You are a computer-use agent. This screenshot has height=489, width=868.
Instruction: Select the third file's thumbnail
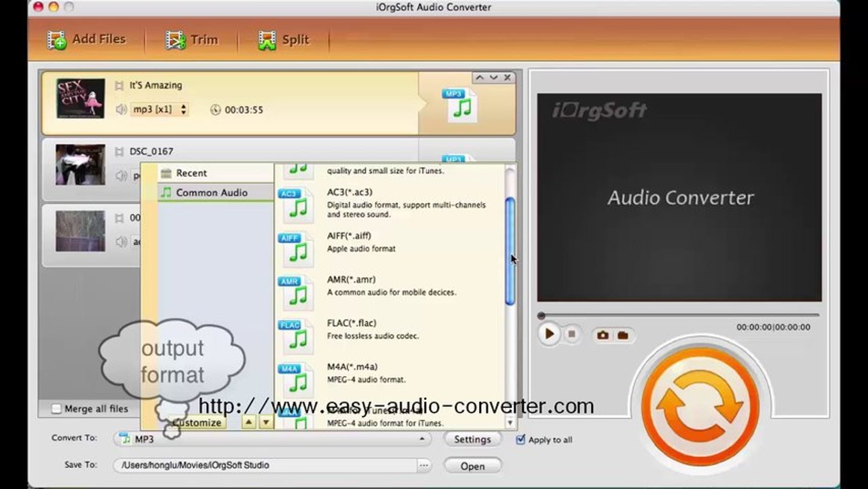tap(80, 231)
